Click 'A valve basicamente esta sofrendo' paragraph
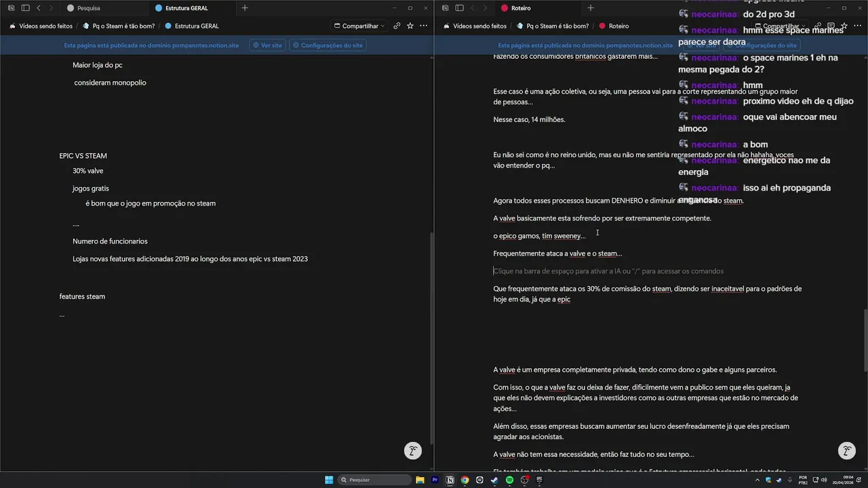The image size is (868, 488). coord(602,218)
